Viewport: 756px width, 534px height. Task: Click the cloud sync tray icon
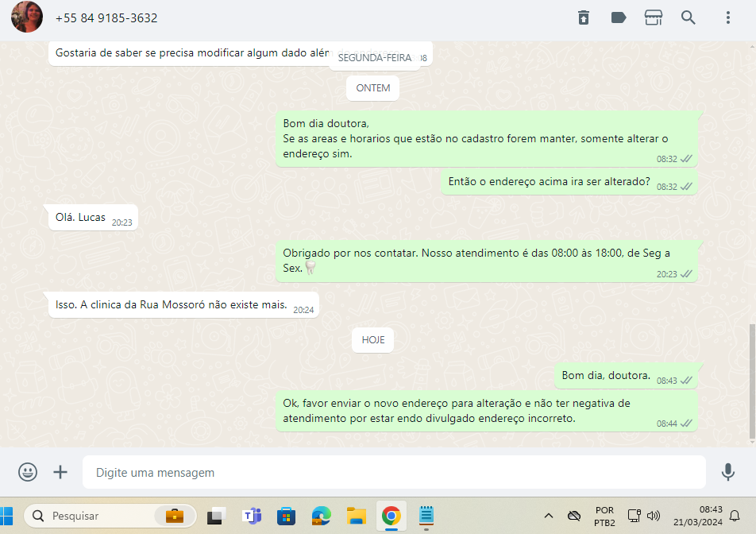click(573, 517)
